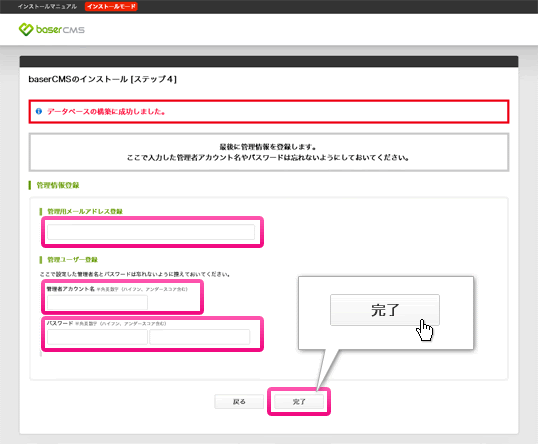Click the 最後に管理情報を登録します notice text

268,147
